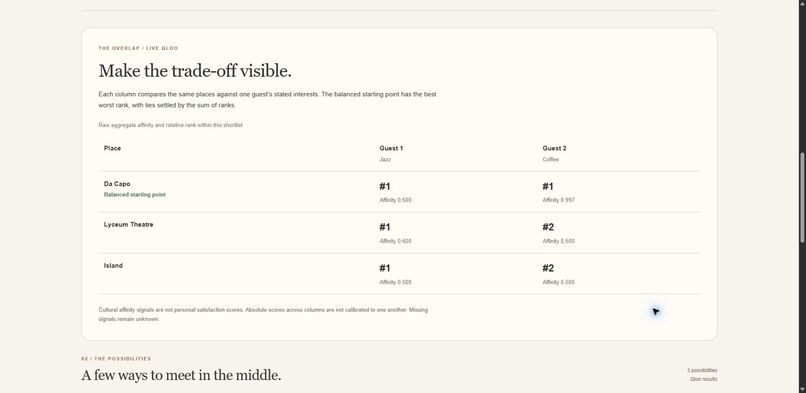The height and width of the screenshot is (393, 806).
Task: Click the Guest 2 column header
Action: tap(554, 148)
